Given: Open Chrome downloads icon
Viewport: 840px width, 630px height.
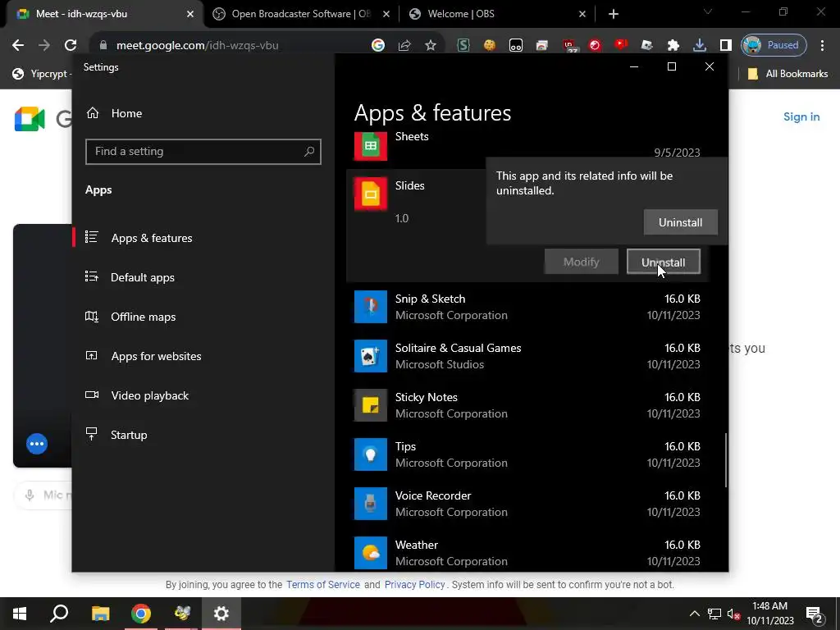Looking at the screenshot, I should click(699, 45).
